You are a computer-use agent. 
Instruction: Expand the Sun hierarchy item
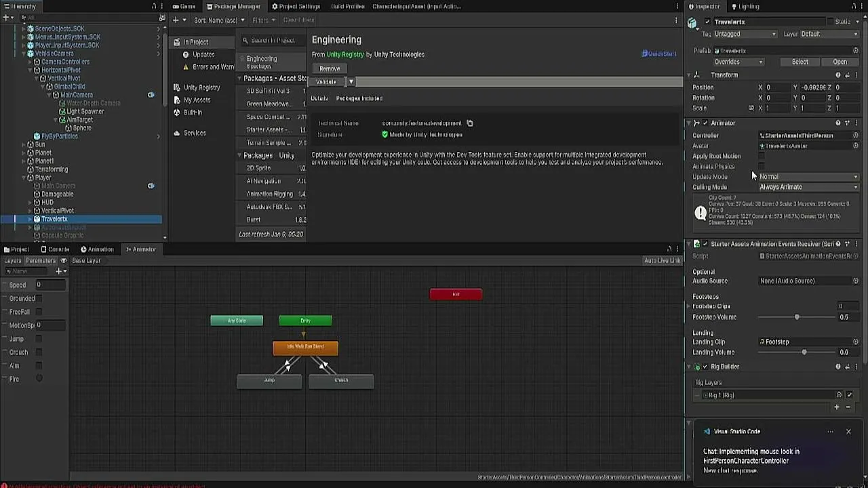[x=22, y=144]
